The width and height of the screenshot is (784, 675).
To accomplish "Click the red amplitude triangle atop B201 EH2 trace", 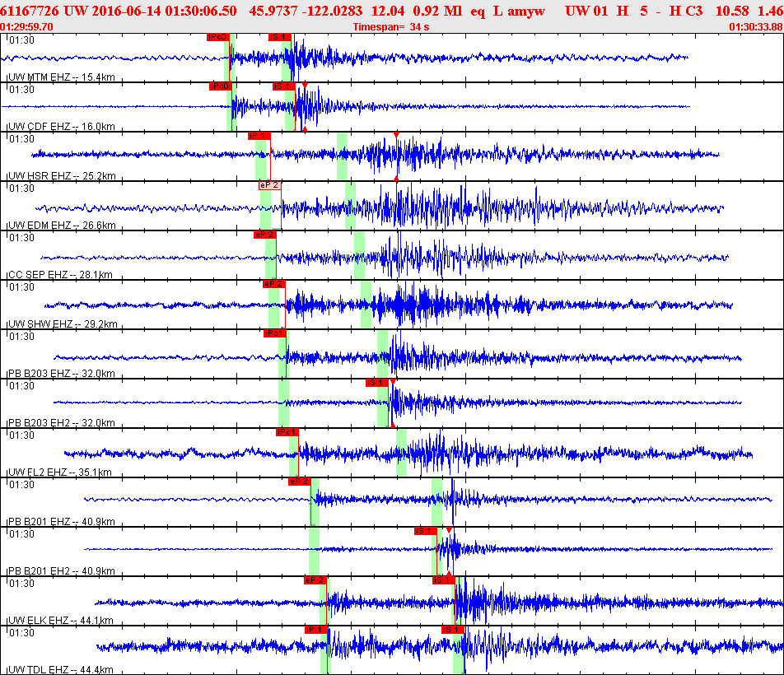I will point(449,531).
